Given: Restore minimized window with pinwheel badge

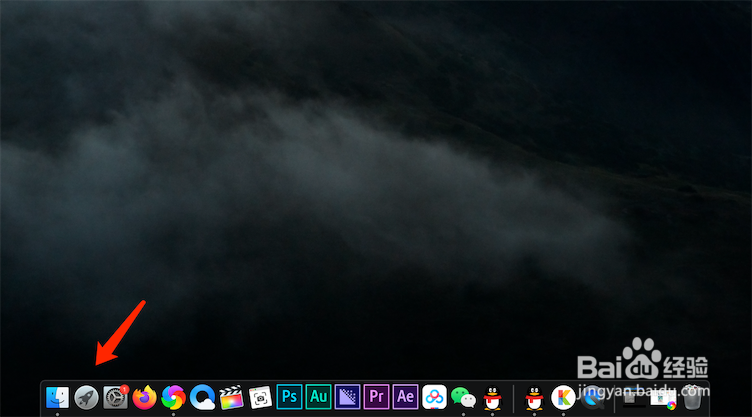Looking at the screenshot, I should click(x=663, y=398).
